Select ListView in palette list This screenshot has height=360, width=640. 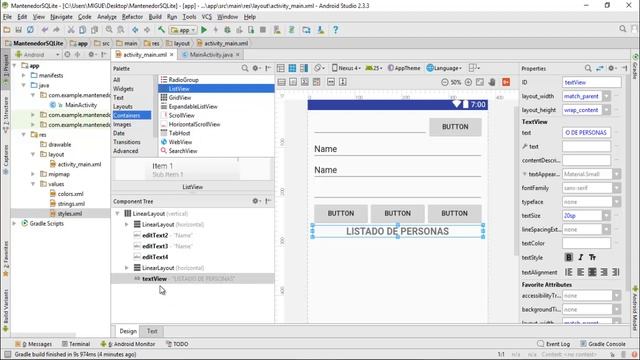(x=216, y=89)
